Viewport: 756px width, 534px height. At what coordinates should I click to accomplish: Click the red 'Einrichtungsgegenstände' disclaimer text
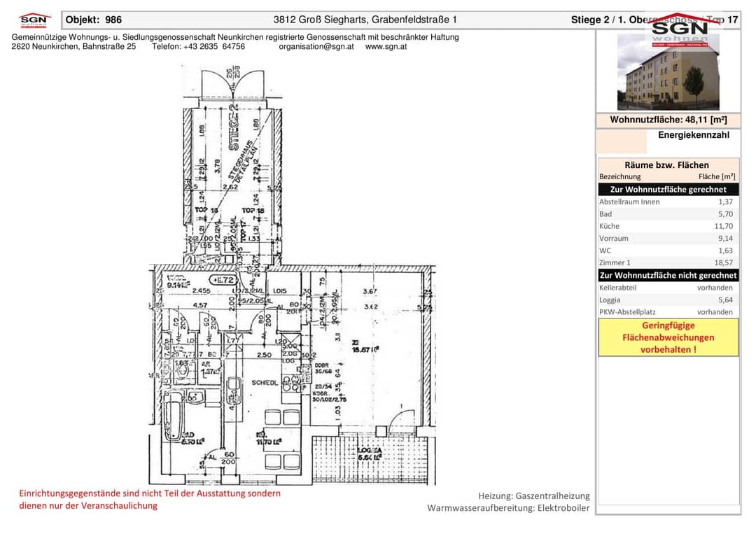(x=150, y=499)
